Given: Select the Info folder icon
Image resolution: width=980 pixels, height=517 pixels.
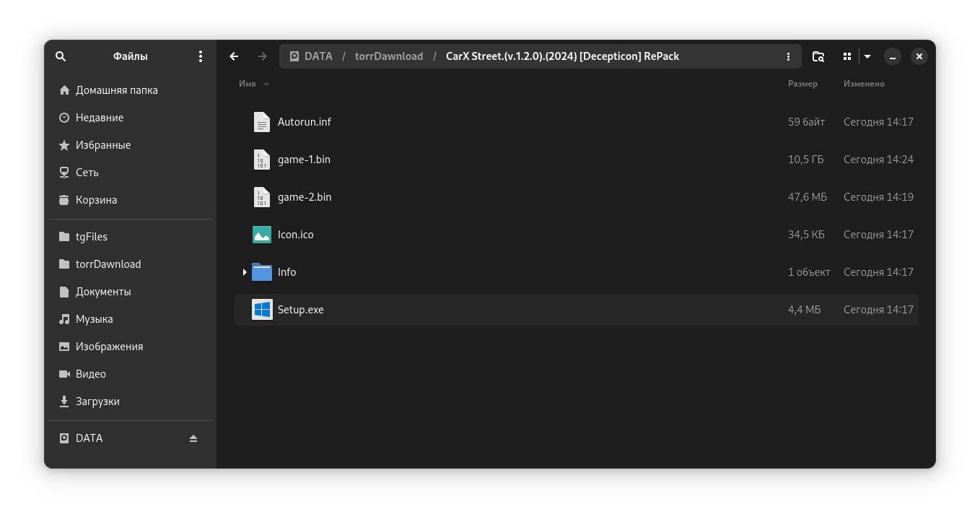Looking at the screenshot, I should pyautogui.click(x=262, y=272).
